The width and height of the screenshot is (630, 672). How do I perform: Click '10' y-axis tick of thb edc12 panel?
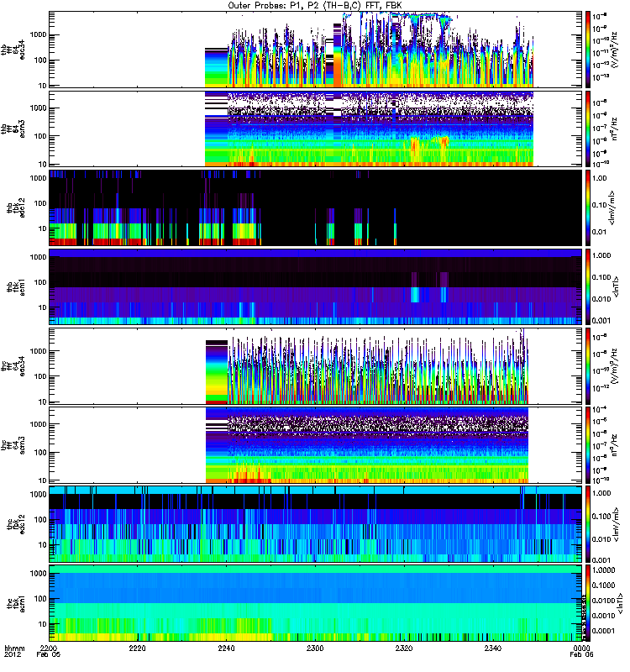point(43,228)
